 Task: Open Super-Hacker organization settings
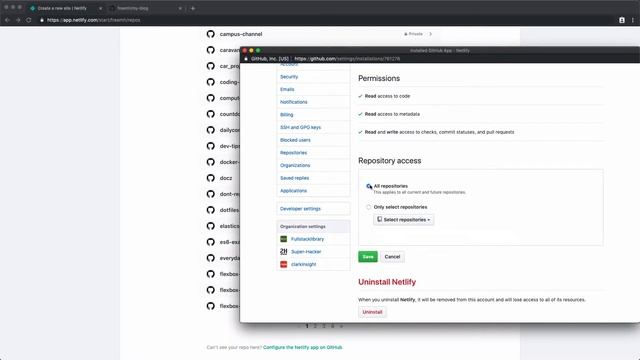306,251
